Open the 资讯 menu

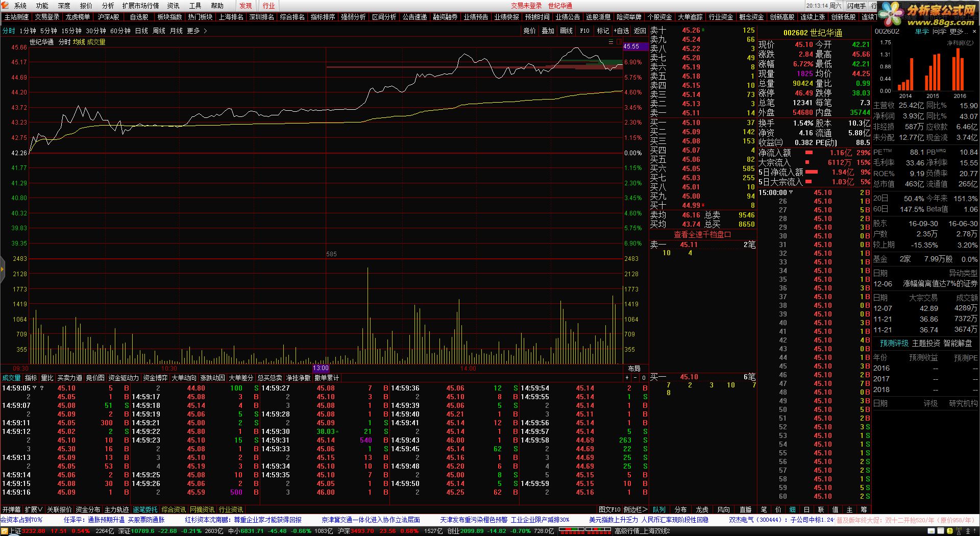[174, 6]
